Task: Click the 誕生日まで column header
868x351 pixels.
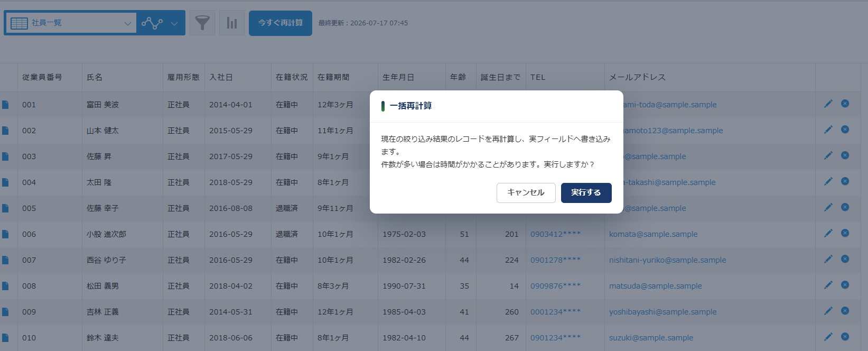Action: tap(501, 77)
